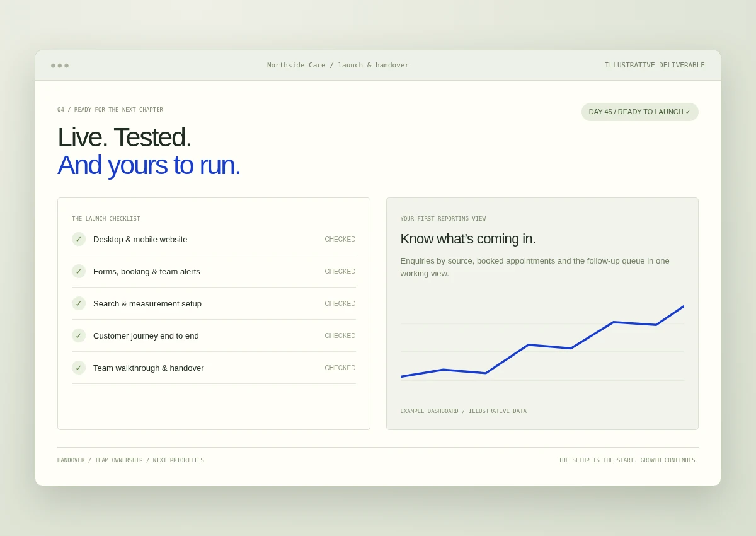This screenshot has height=536, width=756.
Task: Click THE LAUNCH CHECKLIST section label
Action: point(106,219)
